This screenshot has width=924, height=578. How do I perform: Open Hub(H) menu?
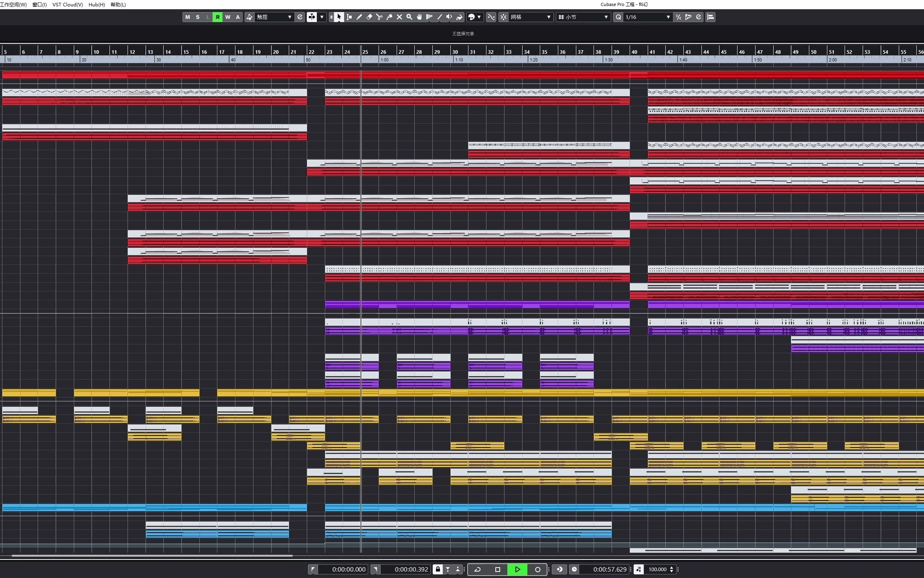[x=97, y=5]
